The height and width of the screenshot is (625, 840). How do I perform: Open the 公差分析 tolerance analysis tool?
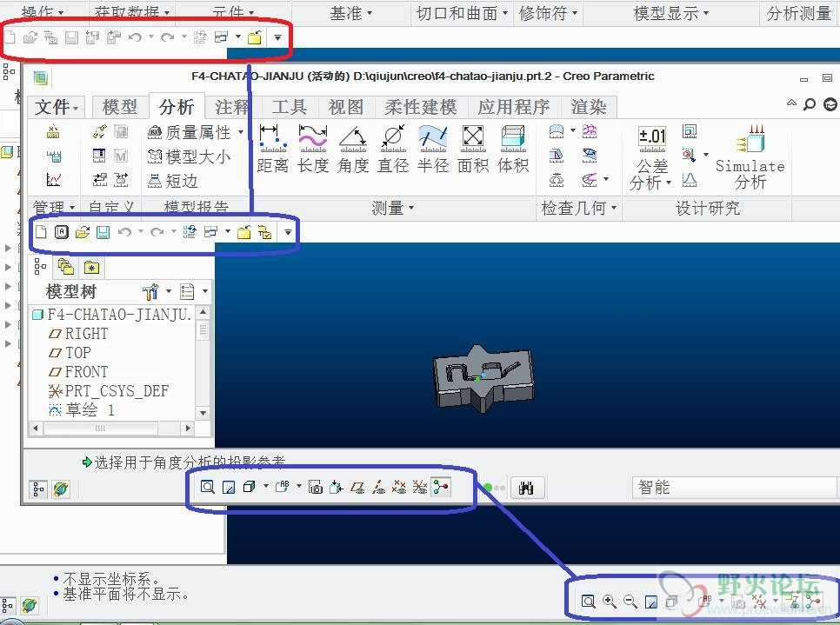pos(651,158)
